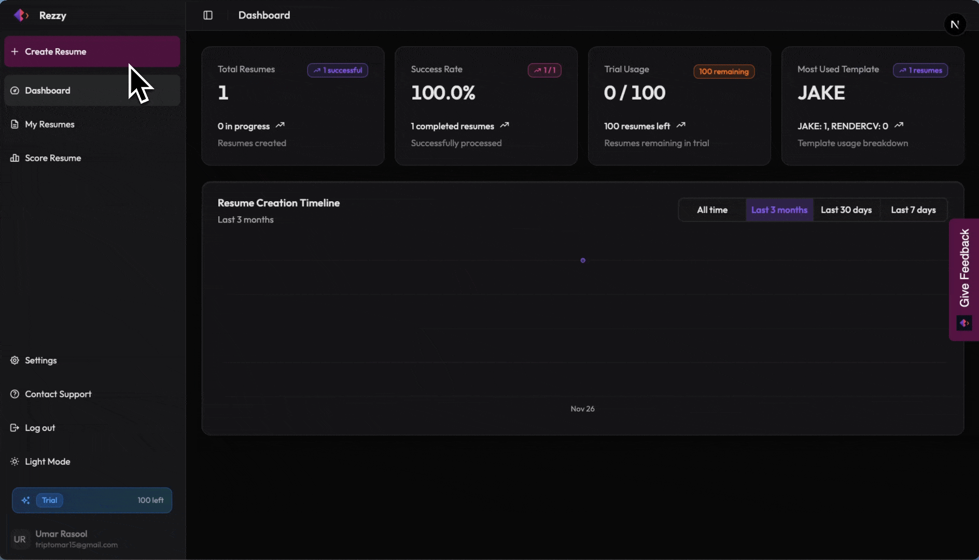Image resolution: width=979 pixels, height=560 pixels.
Task: Click the Trial 100 left badge
Action: pyautogui.click(x=92, y=500)
